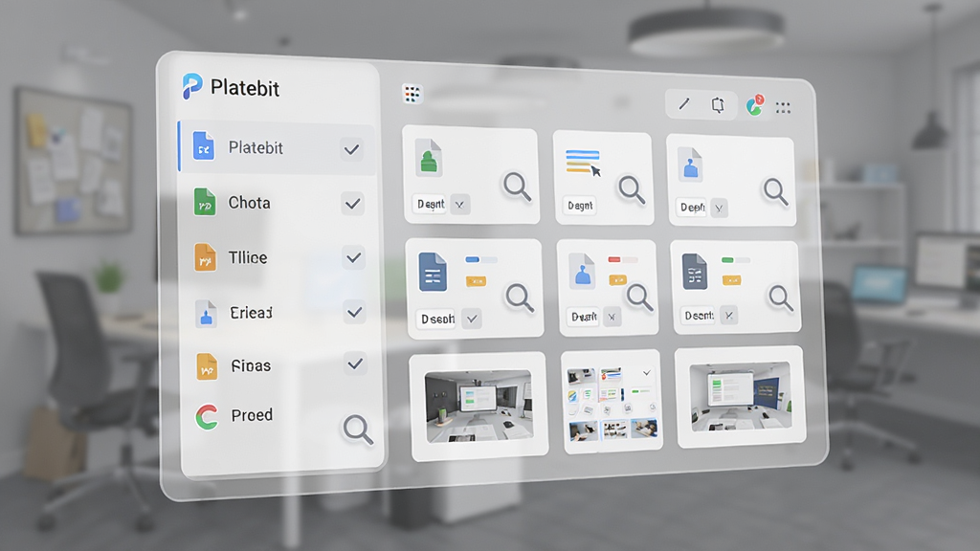Select the Proed label in the sidebar

[x=252, y=415]
